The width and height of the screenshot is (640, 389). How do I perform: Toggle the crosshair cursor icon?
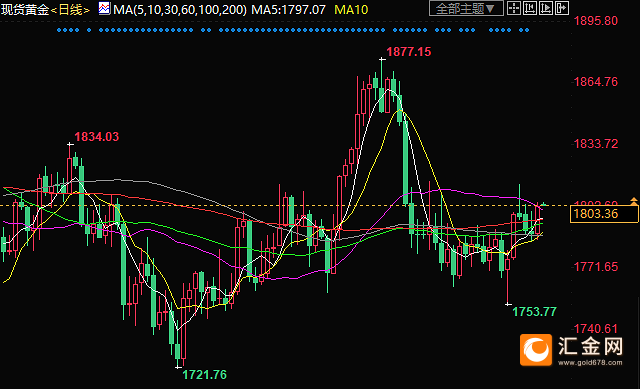(514, 8)
